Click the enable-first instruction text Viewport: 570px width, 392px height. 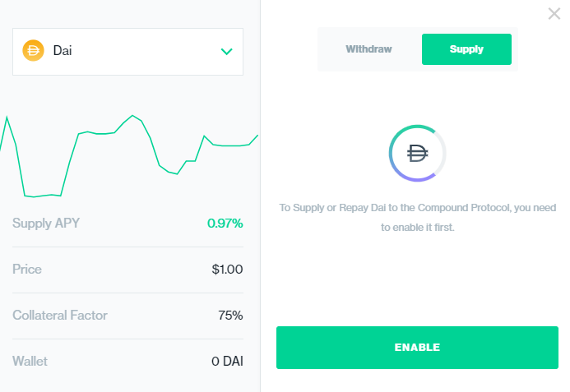tap(417, 217)
